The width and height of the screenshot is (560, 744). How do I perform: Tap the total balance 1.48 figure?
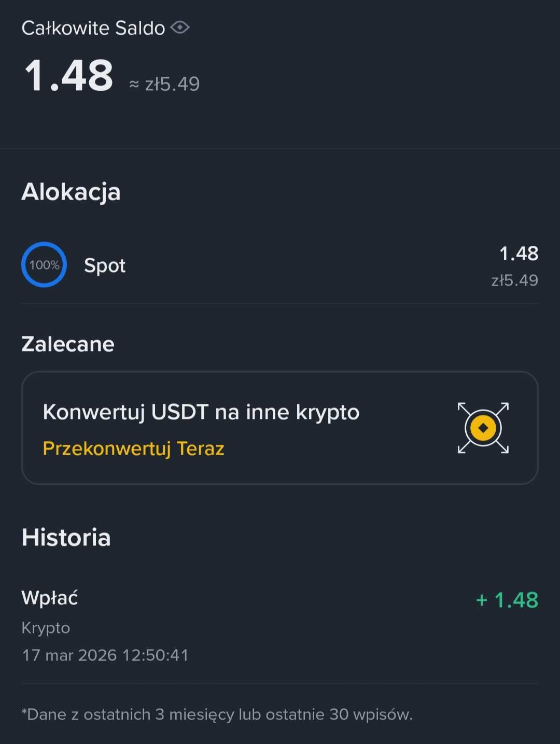click(x=69, y=76)
